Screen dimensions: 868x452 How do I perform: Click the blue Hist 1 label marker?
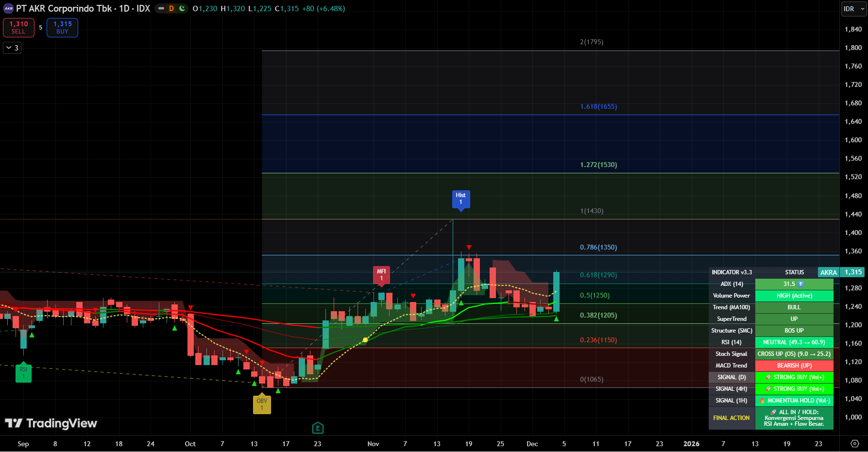461,199
